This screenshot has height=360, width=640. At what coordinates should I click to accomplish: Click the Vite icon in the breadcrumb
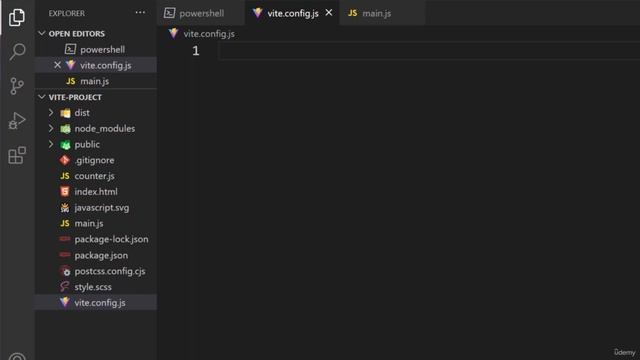(173, 33)
